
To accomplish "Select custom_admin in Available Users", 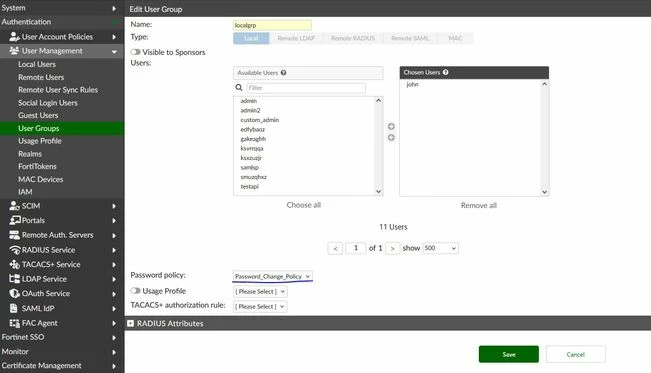I will (259, 120).
